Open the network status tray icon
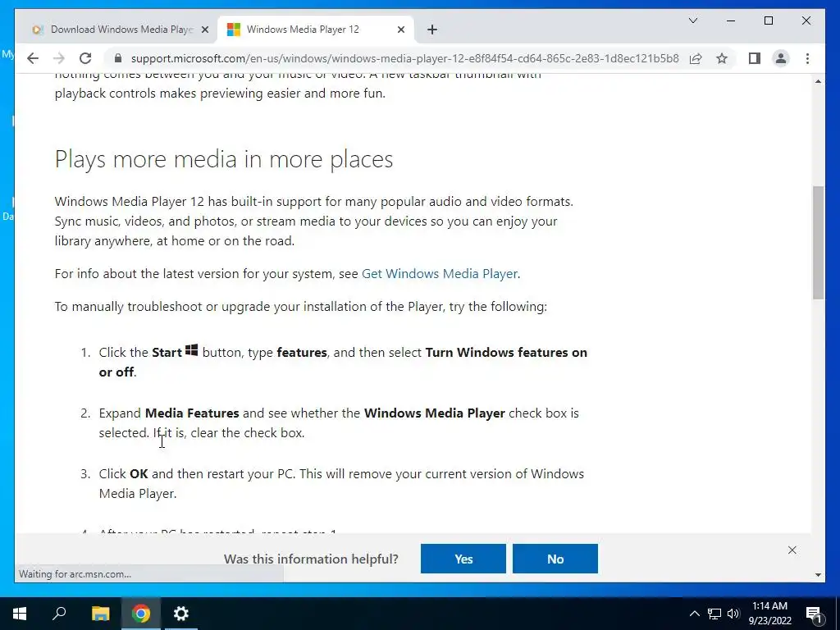The height and width of the screenshot is (630, 840). [x=714, y=614]
